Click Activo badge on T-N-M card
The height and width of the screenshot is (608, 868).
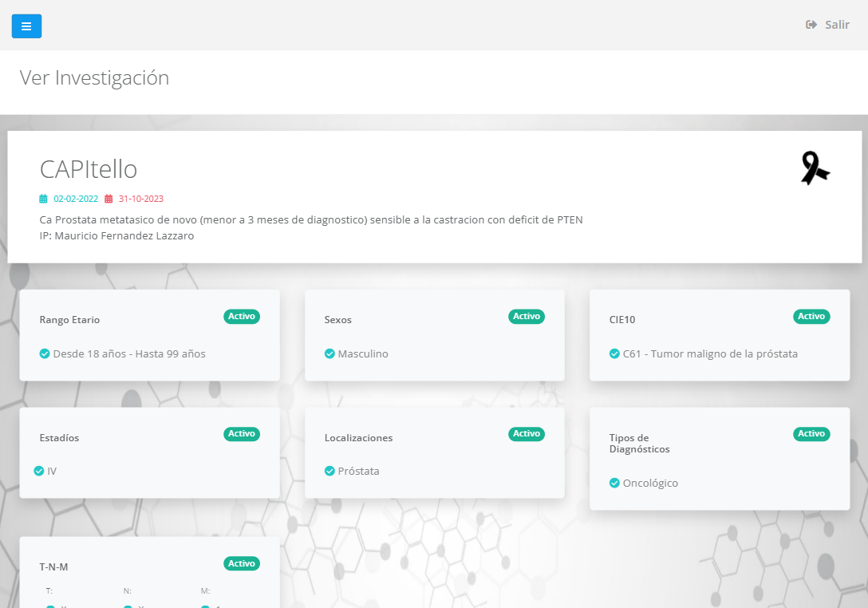pyautogui.click(x=242, y=563)
